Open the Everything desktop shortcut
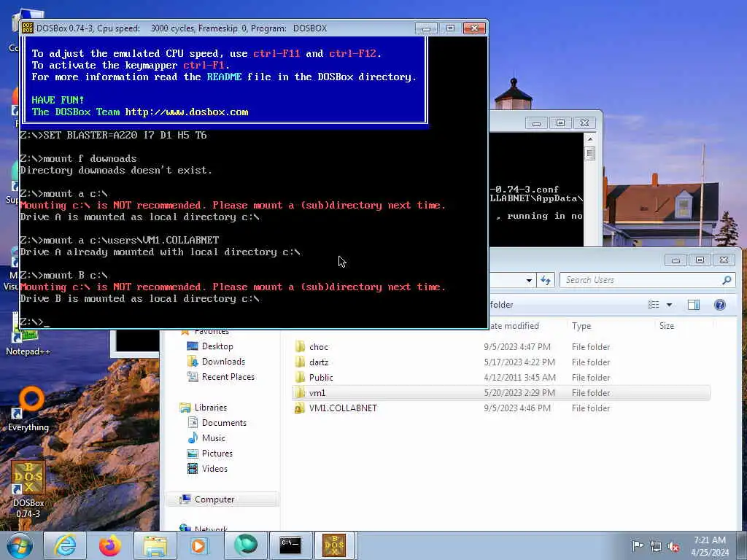Image resolution: width=747 pixels, height=560 pixels. 28,408
